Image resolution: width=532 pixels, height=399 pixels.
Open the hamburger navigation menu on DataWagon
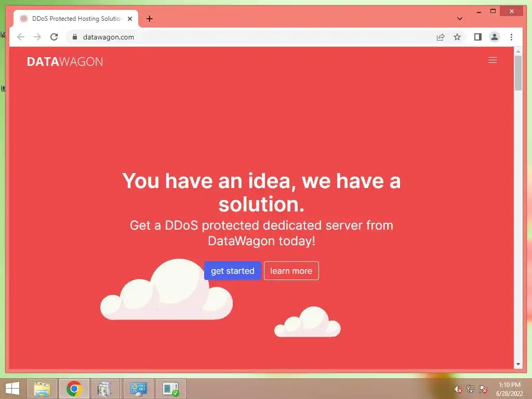493,60
